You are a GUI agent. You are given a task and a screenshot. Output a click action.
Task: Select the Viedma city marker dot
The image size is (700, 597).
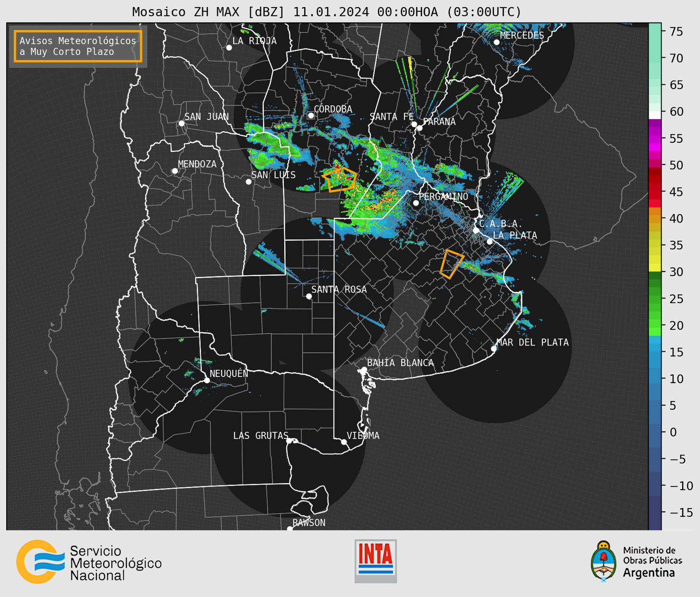(x=344, y=442)
